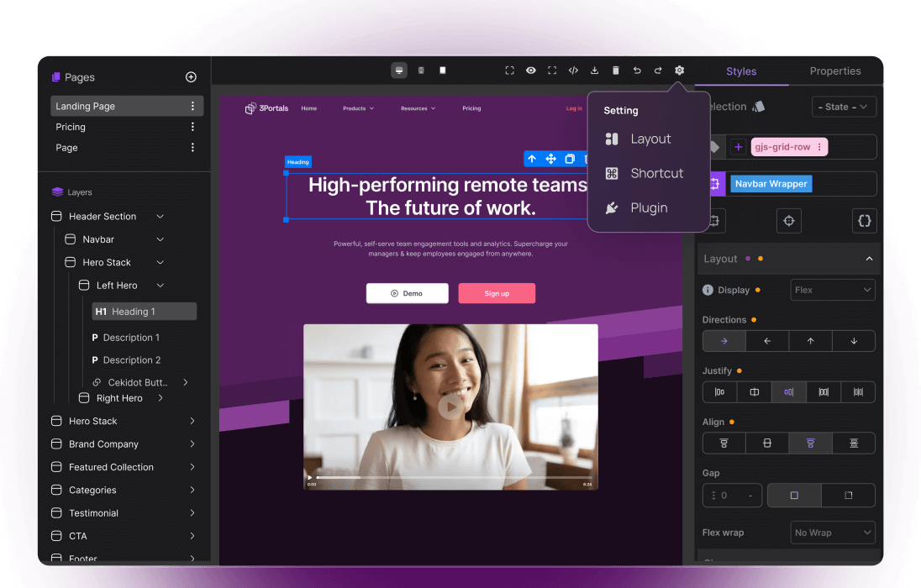The width and height of the screenshot is (921, 588).
Task: Select Heading 1 layer
Action: tap(145, 312)
